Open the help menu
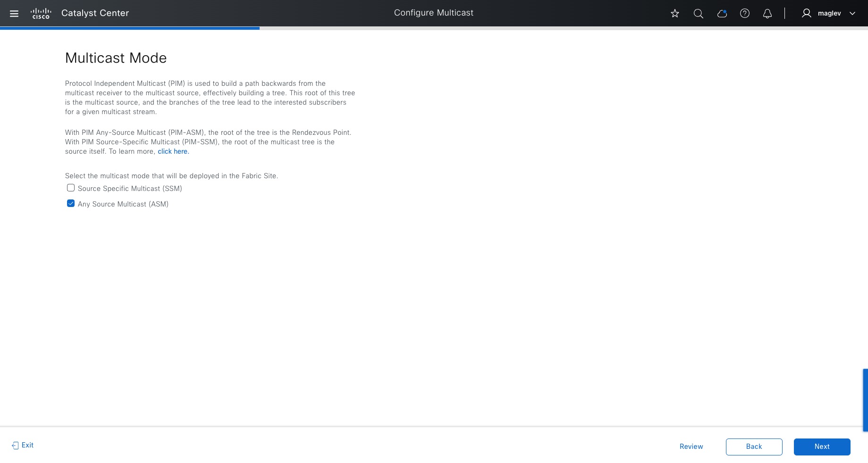 click(744, 13)
